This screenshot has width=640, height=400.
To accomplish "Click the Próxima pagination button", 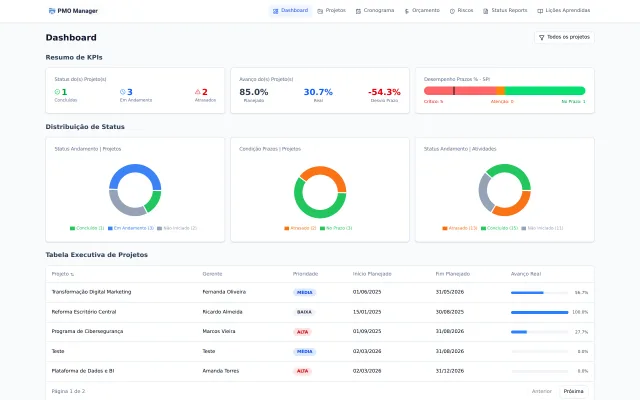I will (573, 391).
